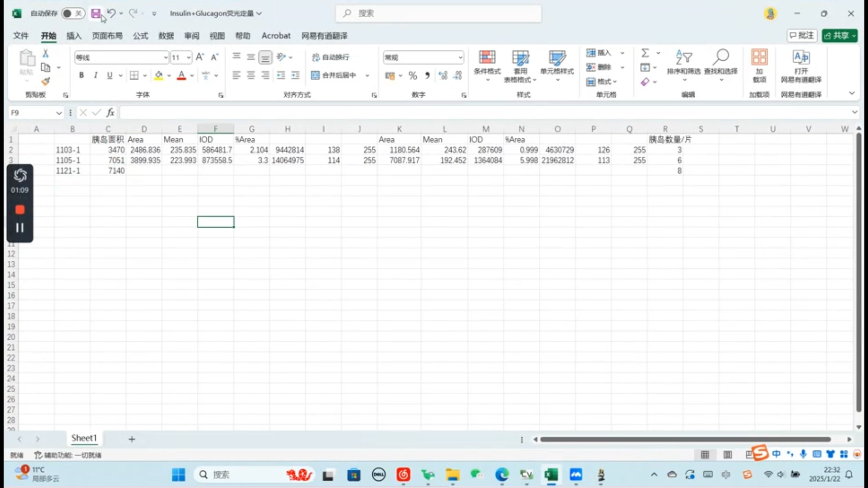Switch to the 插入 ribbon tab

[73, 35]
